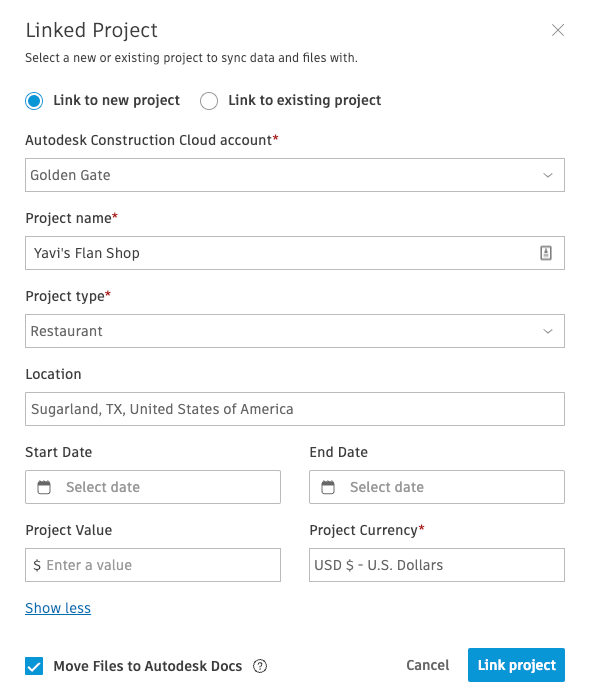Click the End Date Select date field
The image size is (592, 695).
437,487
